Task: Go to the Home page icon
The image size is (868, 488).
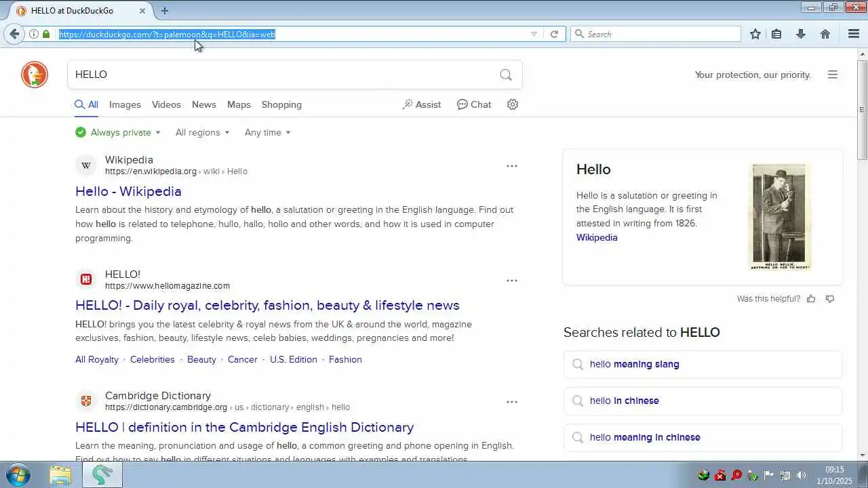Action: (825, 34)
